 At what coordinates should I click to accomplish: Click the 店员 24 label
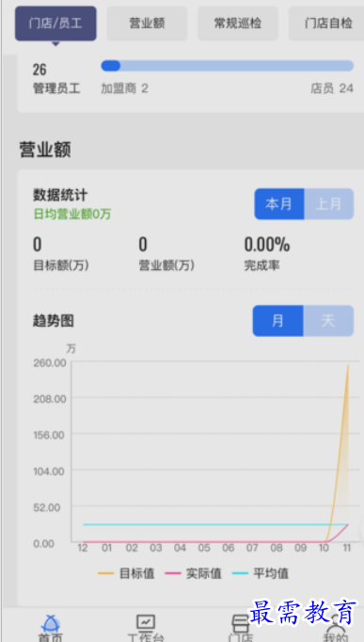pos(332,88)
